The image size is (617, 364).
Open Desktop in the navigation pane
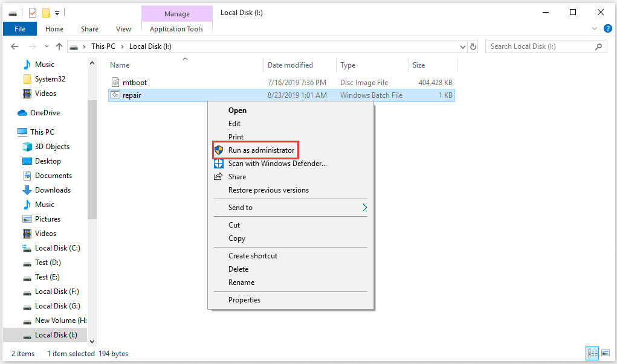coord(48,161)
